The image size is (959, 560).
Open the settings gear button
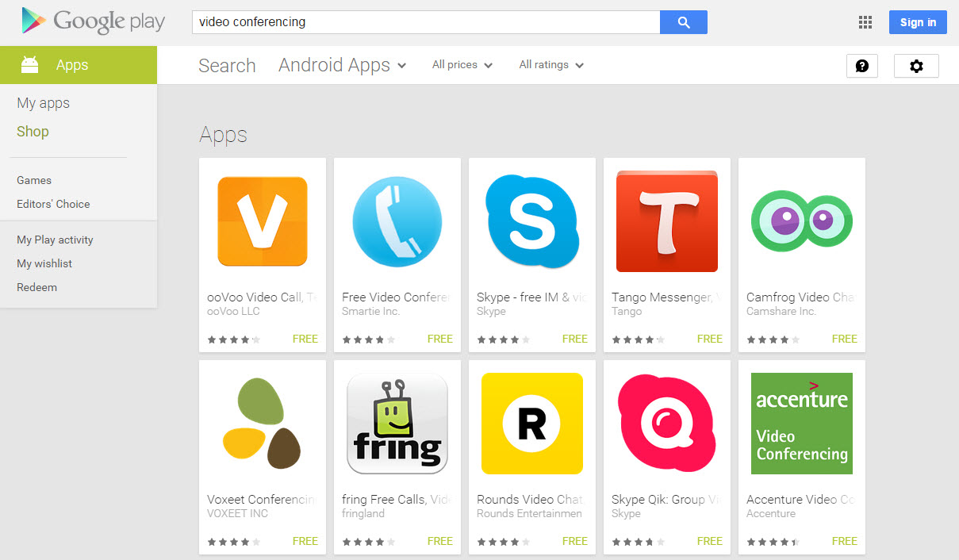coord(916,66)
